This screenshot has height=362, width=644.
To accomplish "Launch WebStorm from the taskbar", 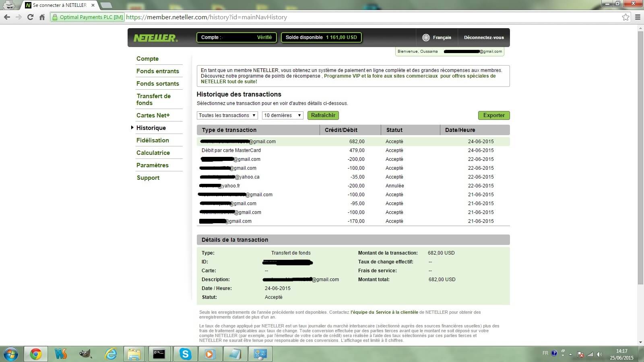I will 61,354.
